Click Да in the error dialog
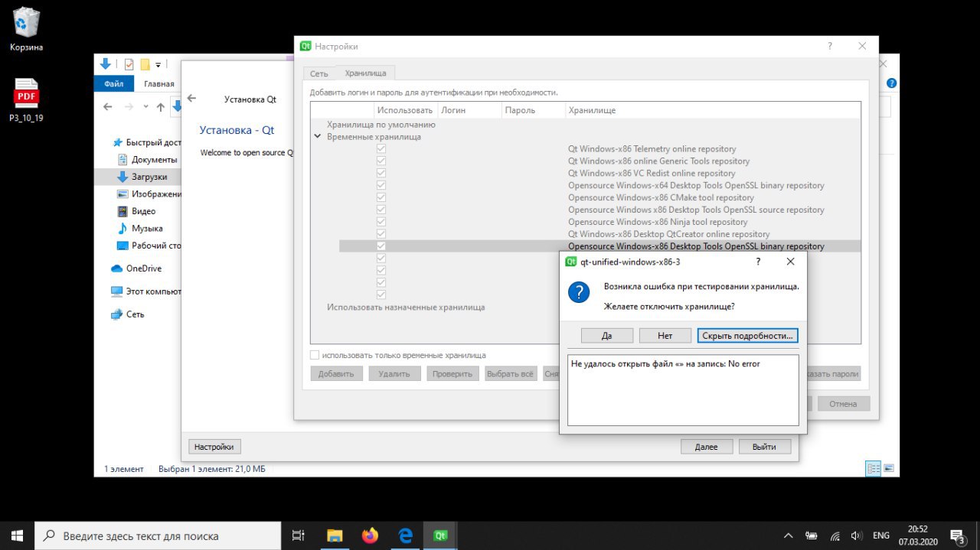This screenshot has width=980, height=550. pos(607,335)
